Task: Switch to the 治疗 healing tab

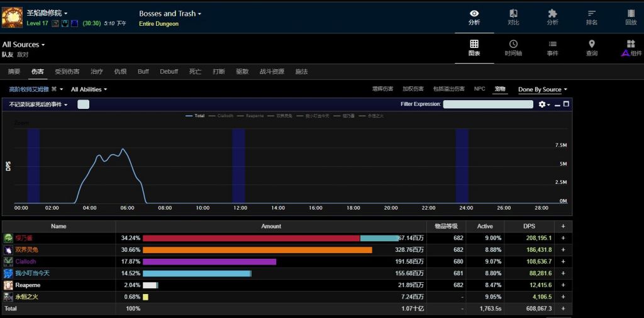Action: (x=97, y=72)
